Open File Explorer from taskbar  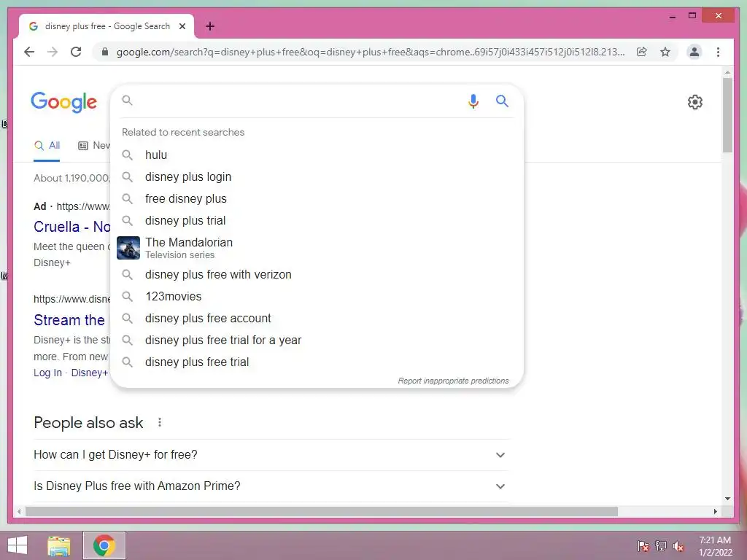59,545
